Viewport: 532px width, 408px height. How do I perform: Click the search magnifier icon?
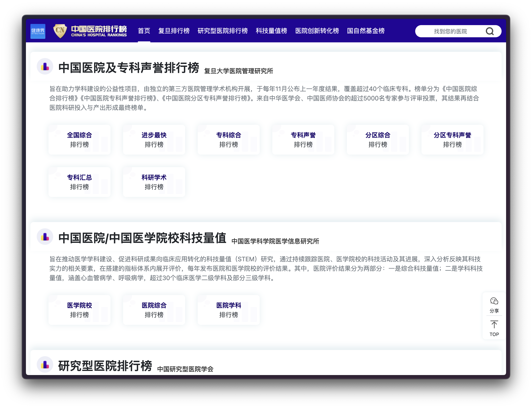point(489,31)
